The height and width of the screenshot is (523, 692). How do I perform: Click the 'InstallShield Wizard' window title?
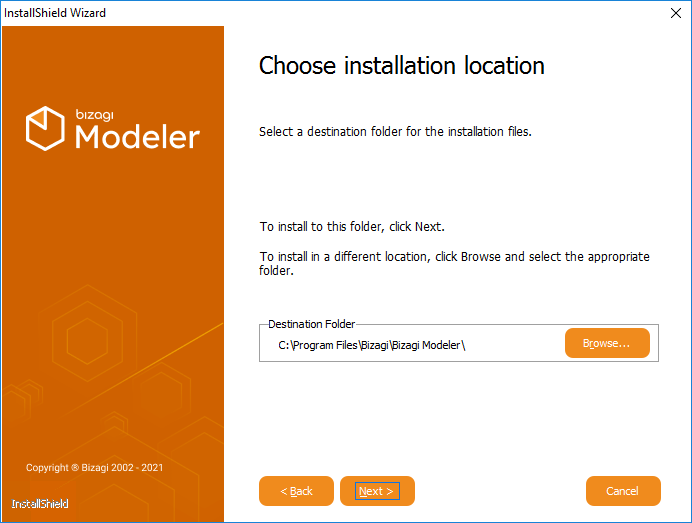(55, 13)
